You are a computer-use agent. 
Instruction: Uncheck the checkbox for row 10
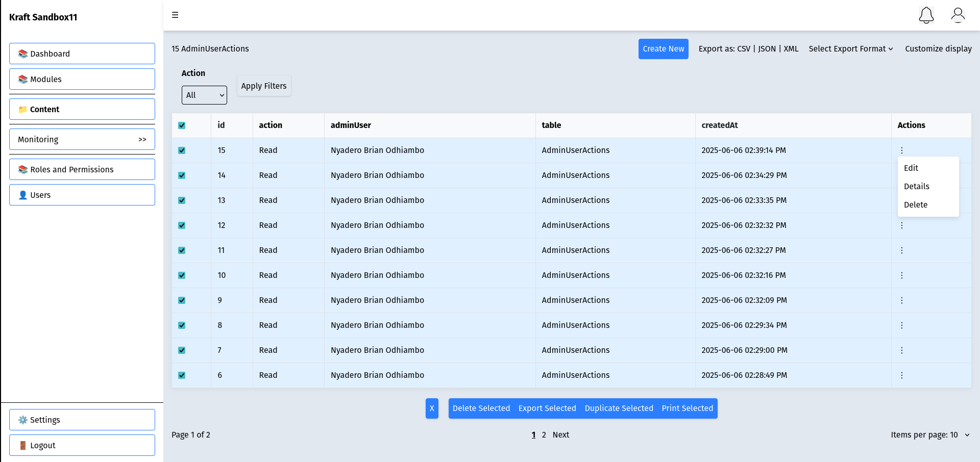182,275
